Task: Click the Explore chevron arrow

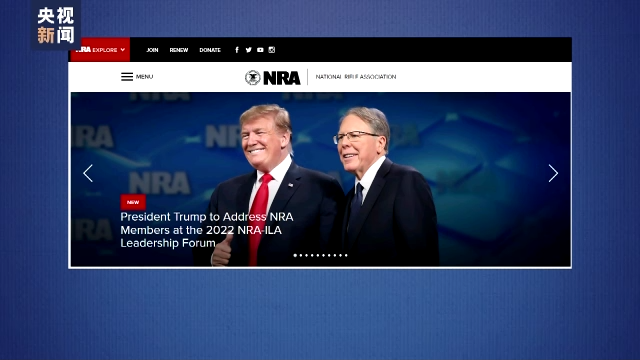Action: click(x=122, y=50)
